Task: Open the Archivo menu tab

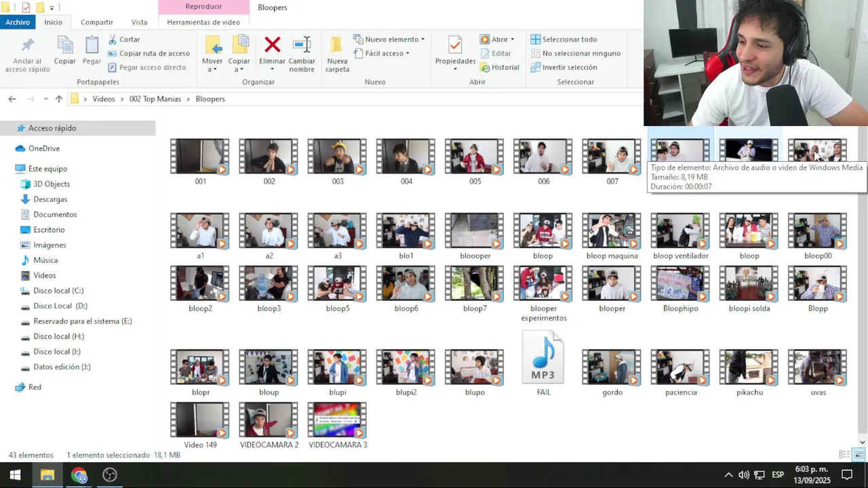Action: tap(18, 22)
